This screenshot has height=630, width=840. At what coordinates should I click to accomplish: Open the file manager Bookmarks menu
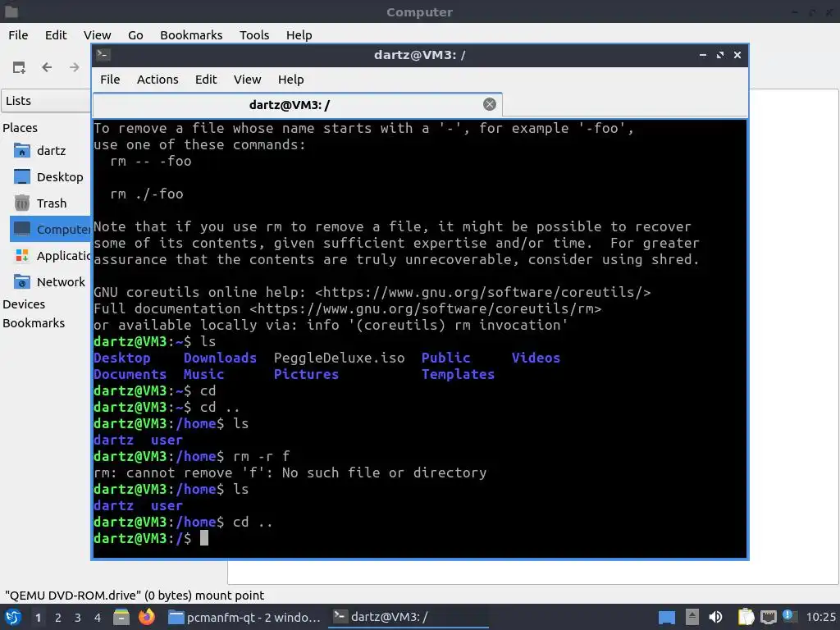click(x=191, y=34)
